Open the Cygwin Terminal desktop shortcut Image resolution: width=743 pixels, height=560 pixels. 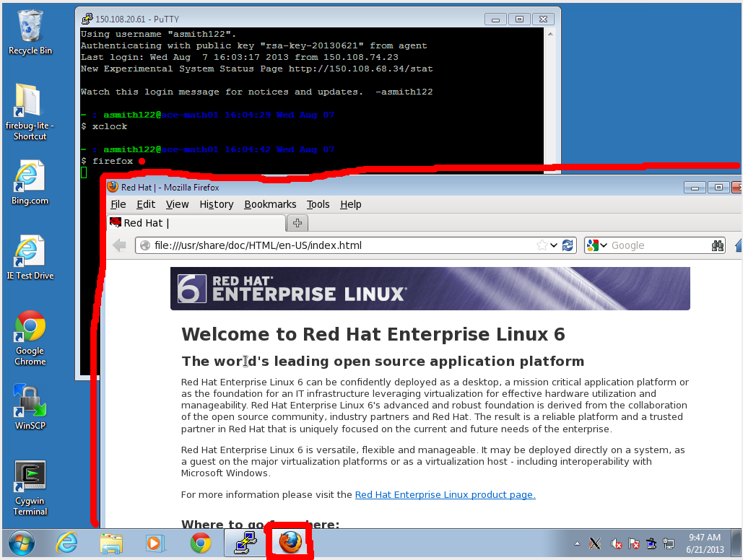pyautogui.click(x=30, y=488)
